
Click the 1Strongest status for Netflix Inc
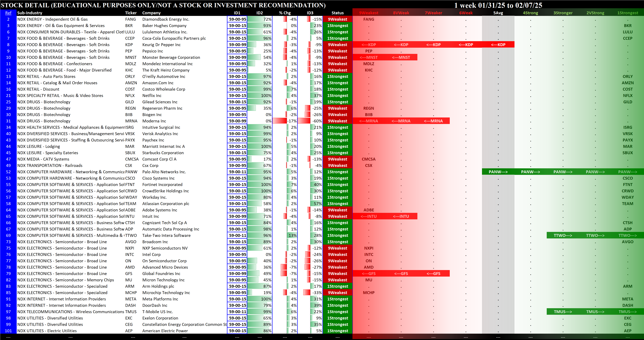pos(338,95)
